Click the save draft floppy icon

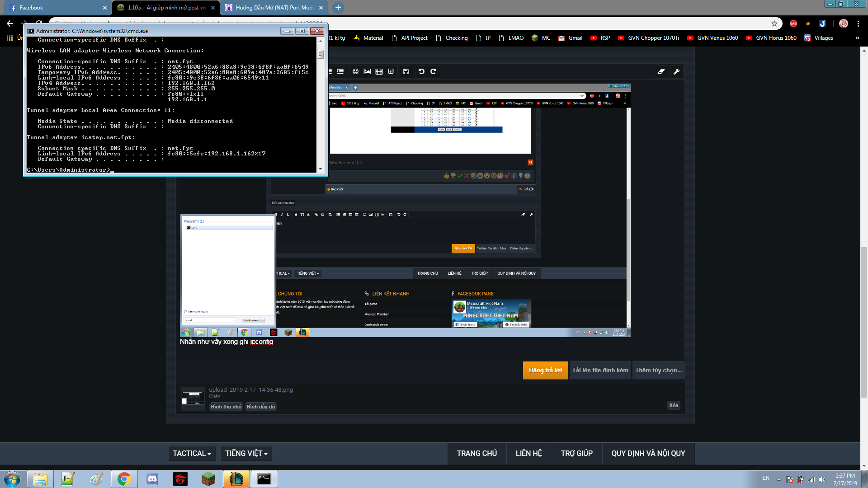[406, 71]
